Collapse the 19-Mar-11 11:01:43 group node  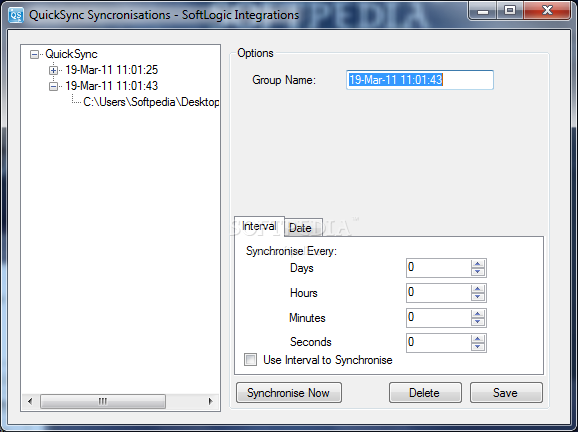tap(53, 86)
